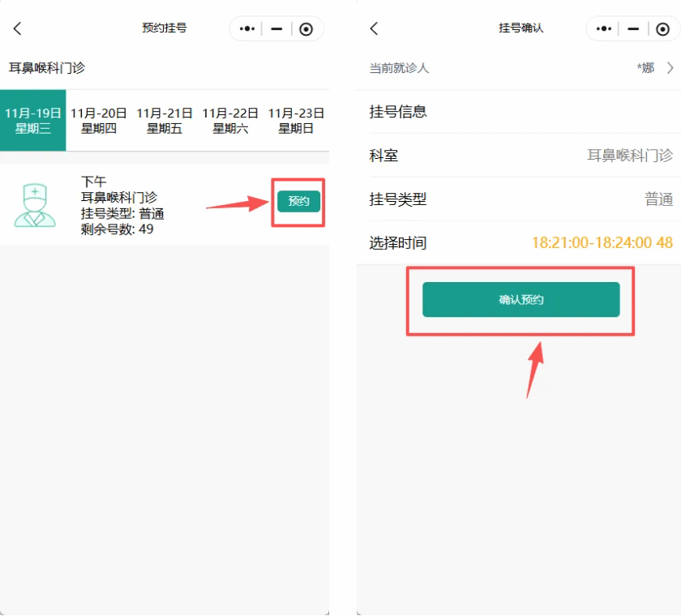
Task: Close the 预约挂号 mini program via circle icon
Action: 306,28
